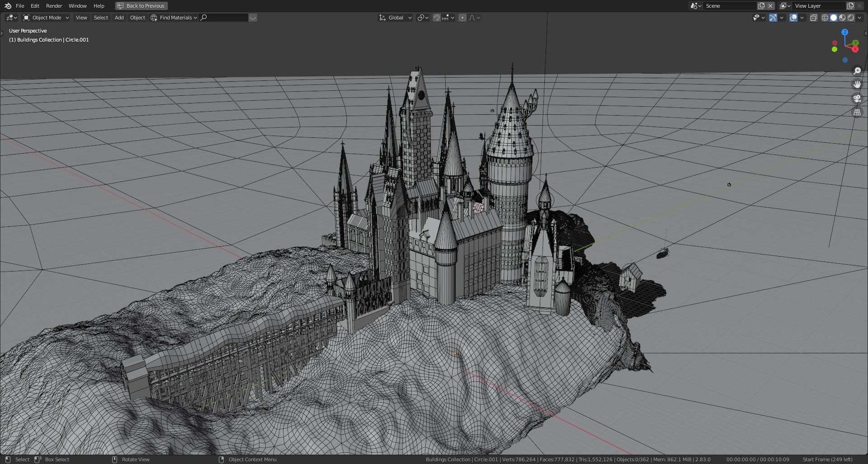The height and width of the screenshot is (464, 868).
Task: Open the shading options dropdown
Action: 859,18
